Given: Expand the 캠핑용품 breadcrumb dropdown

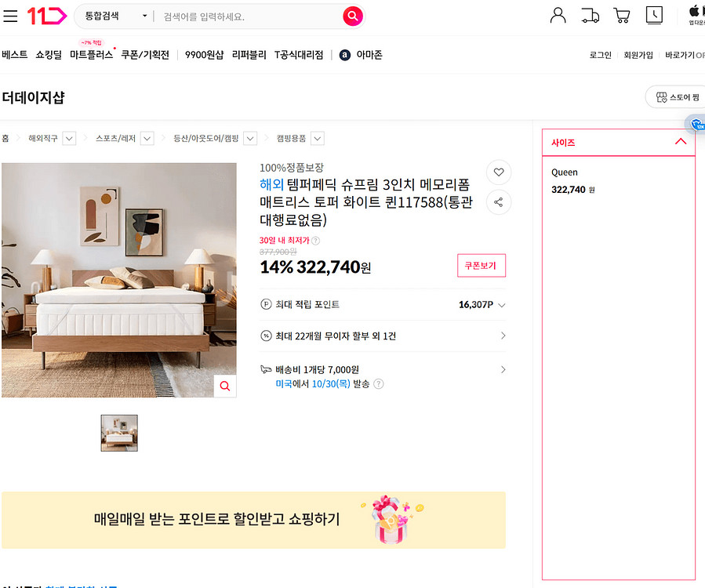Looking at the screenshot, I should click(x=318, y=139).
